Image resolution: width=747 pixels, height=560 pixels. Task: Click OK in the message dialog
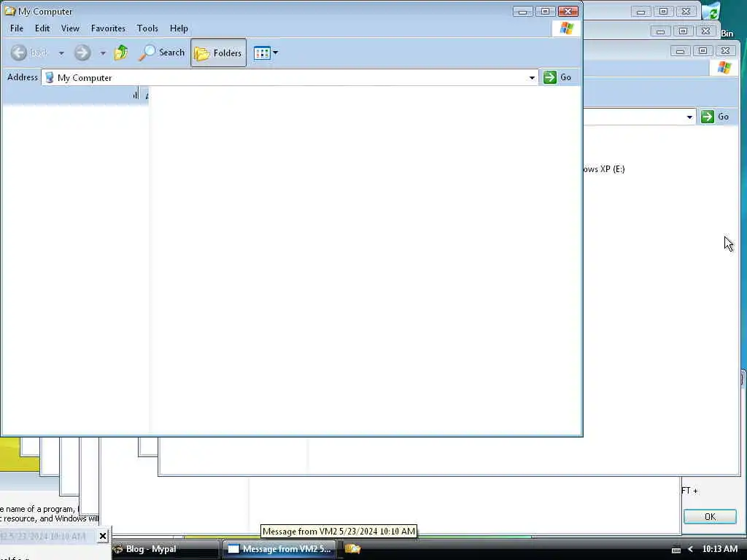(x=710, y=517)
